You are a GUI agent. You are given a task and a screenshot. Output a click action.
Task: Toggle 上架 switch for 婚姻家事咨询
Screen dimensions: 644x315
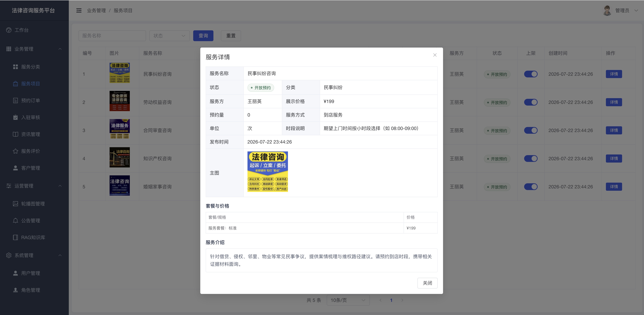(x=531, y=187)
